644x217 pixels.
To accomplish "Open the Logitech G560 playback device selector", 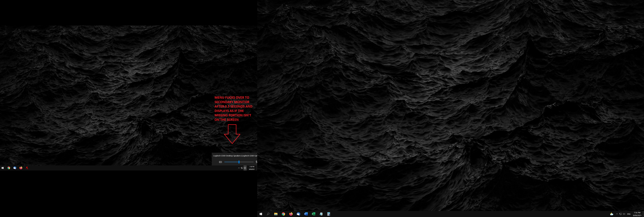I will pos(234,156).
